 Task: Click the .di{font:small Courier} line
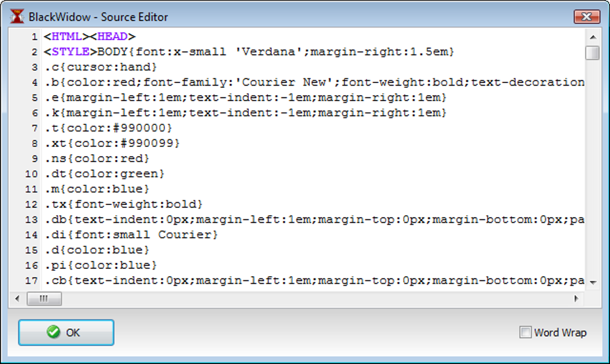[131, 234]
